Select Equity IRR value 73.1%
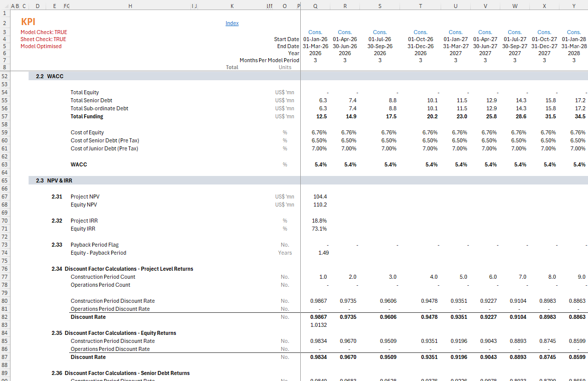Screen dimensions: 588x381 click(x=319, y=229)
